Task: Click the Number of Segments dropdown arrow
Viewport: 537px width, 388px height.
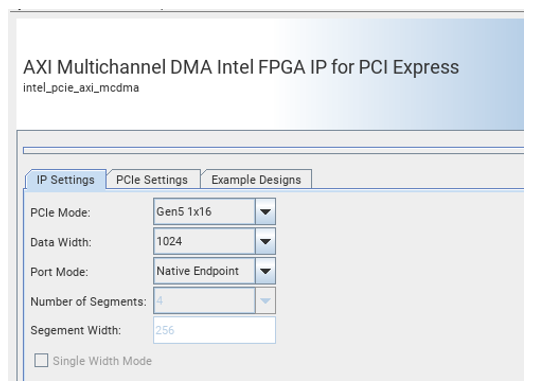Action: pyautogui.click(x=265, y=301)
